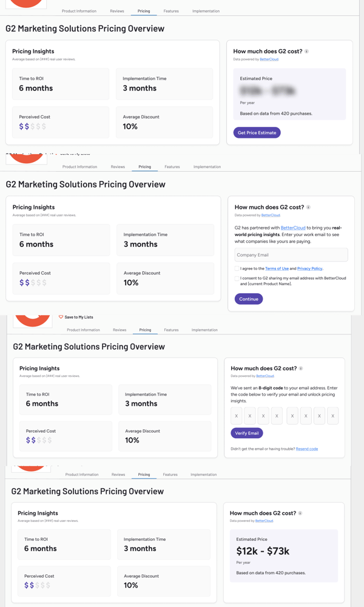Viewport: 364px width, 607px height.
Task: Click the info icon in the $12k - $73k card heading
Action: pyautogui.click(x=300, y=514)
